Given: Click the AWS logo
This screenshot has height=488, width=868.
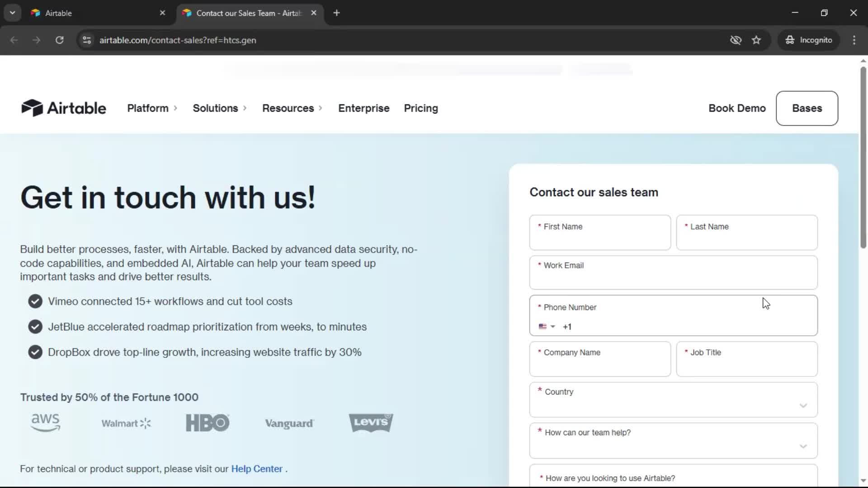Looking at the screenshot, I should click(45, 423).
